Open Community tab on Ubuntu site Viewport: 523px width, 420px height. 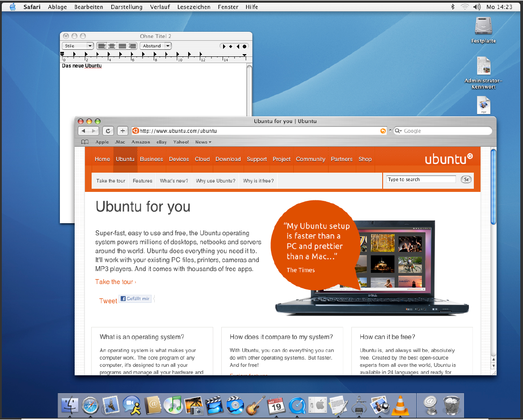[x=311, y=159]
